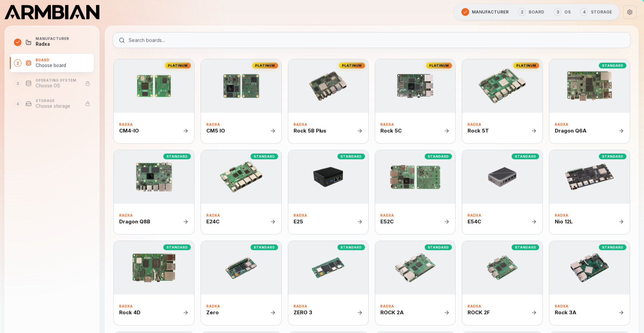644x333 pixels.
Task: Click Platinum badge on CM4-IO card
Action: click(178, 66)
